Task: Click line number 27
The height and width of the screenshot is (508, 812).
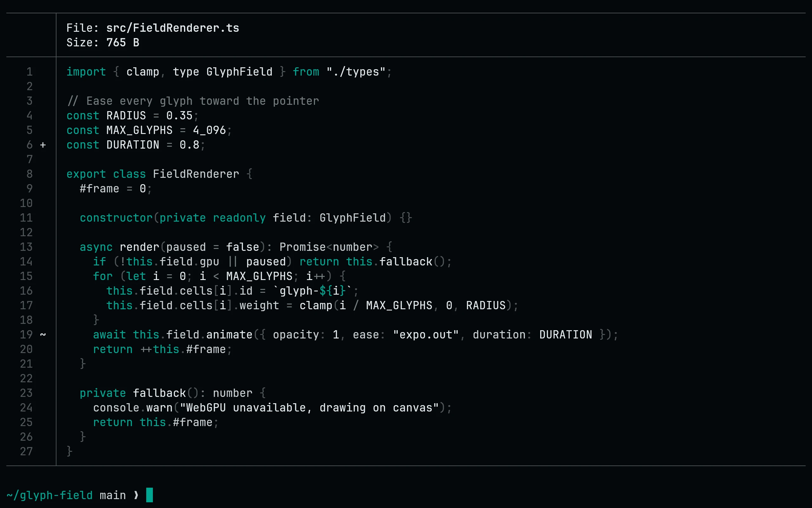Action: [26, 451]
